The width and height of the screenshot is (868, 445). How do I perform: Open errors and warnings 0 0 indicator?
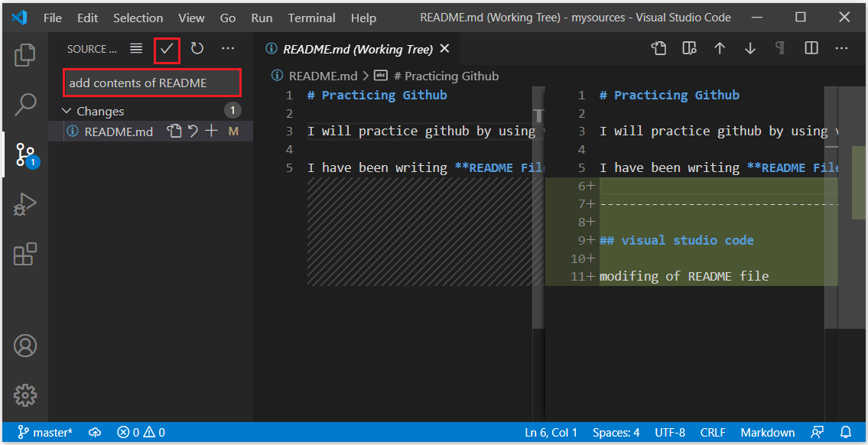tap(141, 432)
